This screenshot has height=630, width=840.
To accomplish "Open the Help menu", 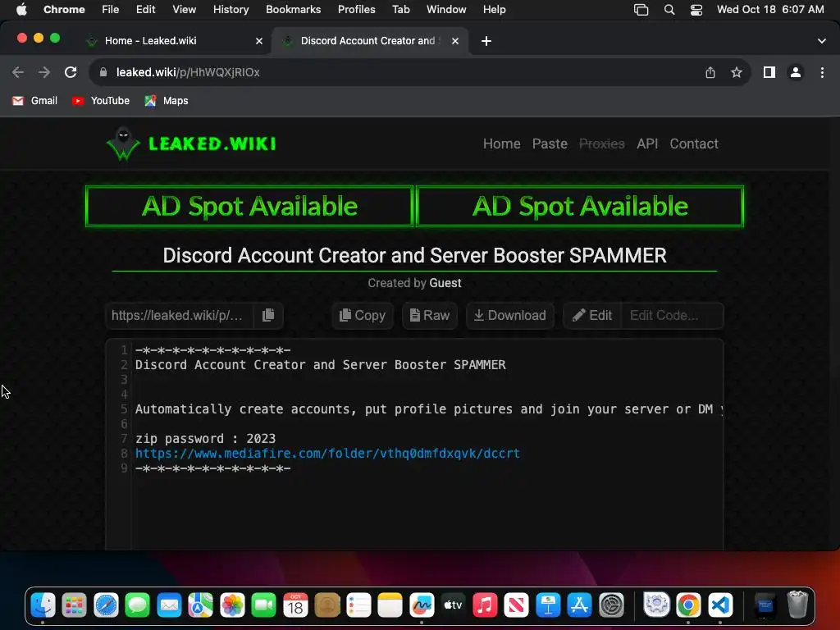I will tap(494, 10).
